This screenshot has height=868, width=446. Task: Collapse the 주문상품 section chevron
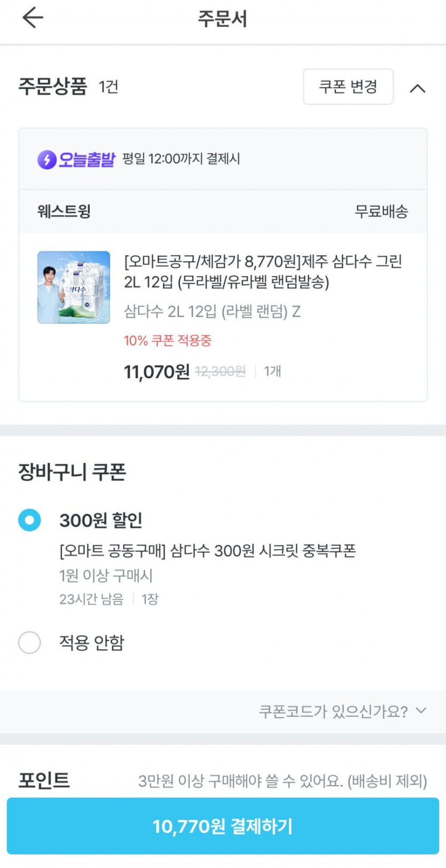417,88
